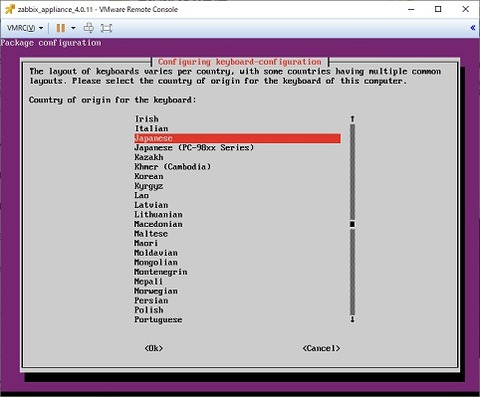Send Ctrl+Alt+Del to the VM
480x397 pixels.
coord(89,28)
